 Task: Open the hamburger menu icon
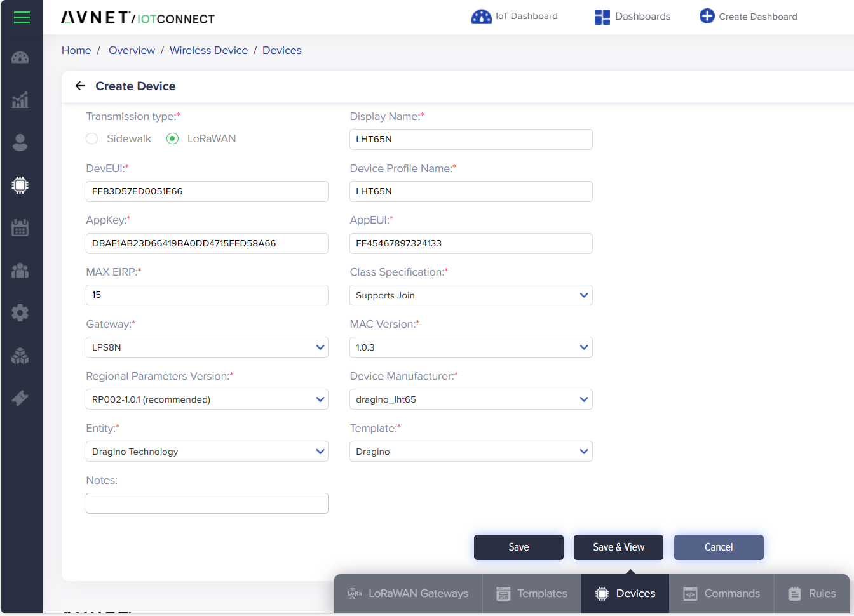[x=22, y=17]
